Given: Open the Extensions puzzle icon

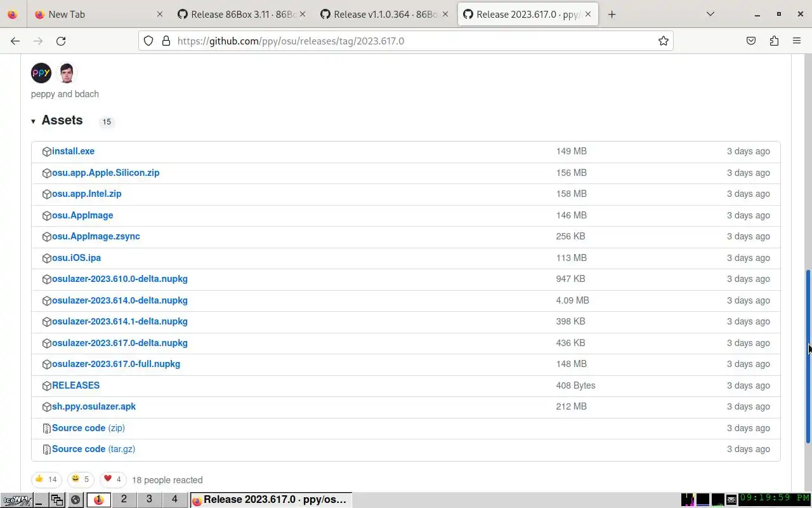Looking at the screenshot, I should (774, 41).
